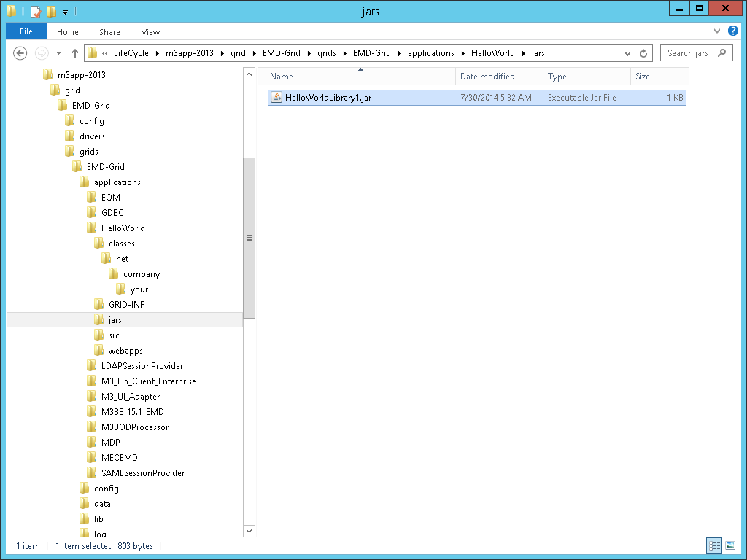Switch to Large icons view layout

point(730,545)
